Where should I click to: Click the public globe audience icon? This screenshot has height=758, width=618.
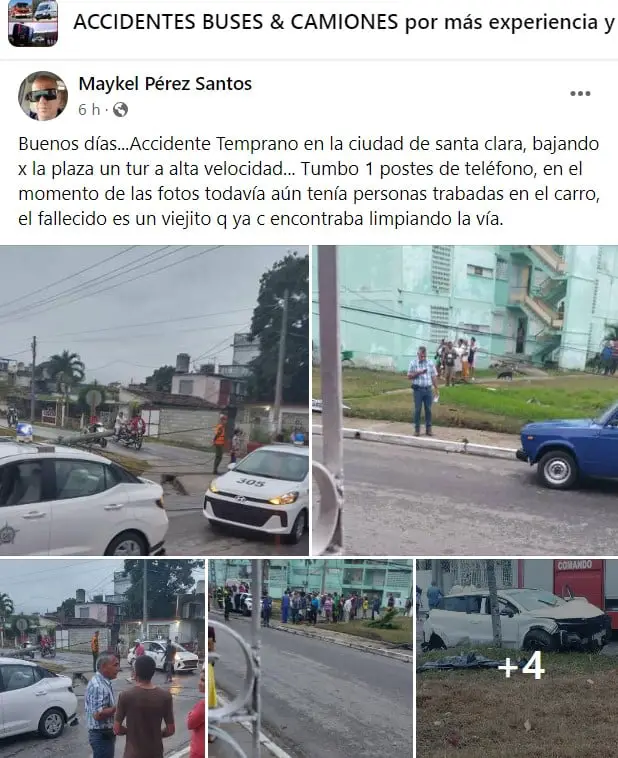click(120, 110)
